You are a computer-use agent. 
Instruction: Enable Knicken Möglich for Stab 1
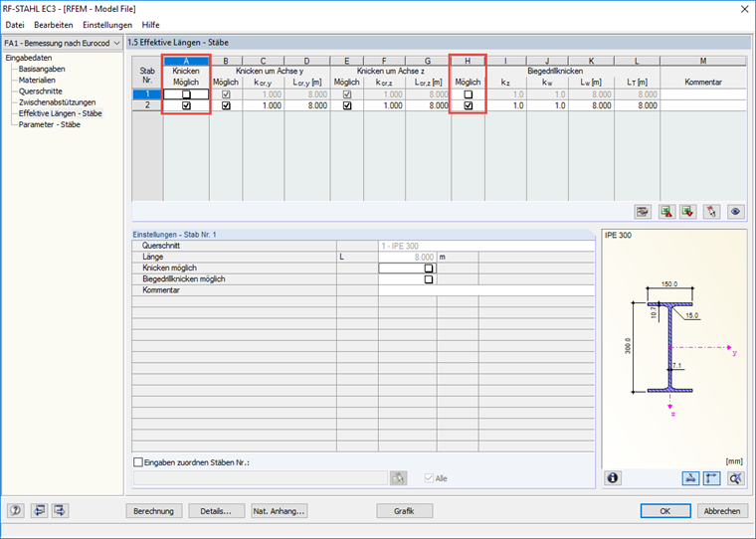pyautogui.click(x=186, y=94)
